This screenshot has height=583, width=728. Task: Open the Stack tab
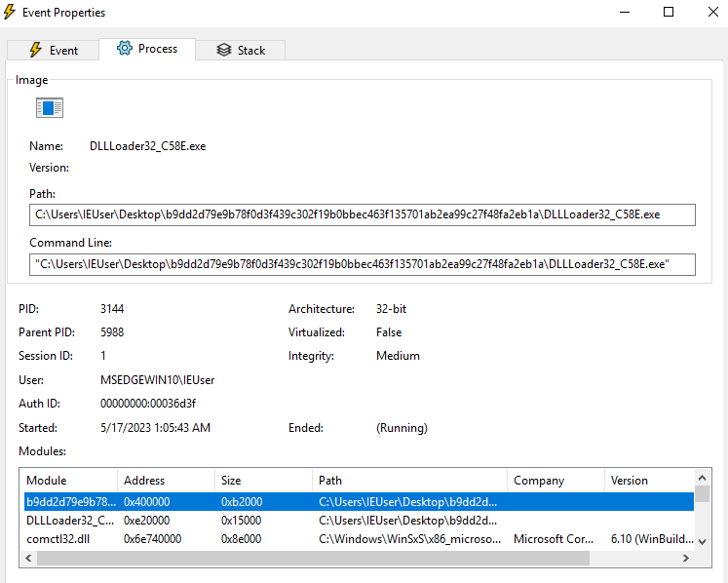coord(241,50)
